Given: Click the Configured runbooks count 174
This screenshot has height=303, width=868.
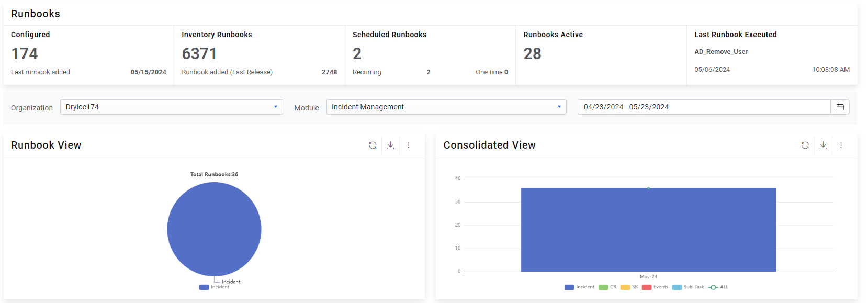Looking at the screenshot, I should pyautogui.click(x=25, y=54).
